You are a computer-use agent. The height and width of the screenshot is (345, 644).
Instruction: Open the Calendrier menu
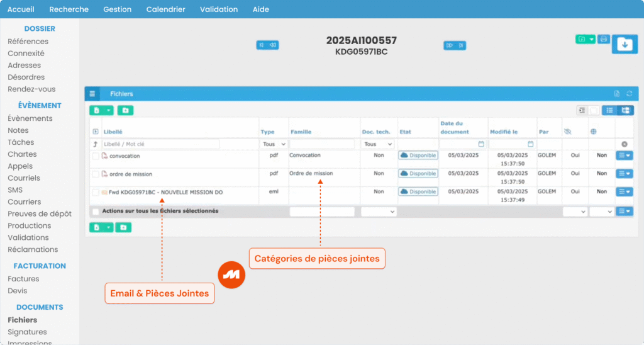click(x=166, y=9)
